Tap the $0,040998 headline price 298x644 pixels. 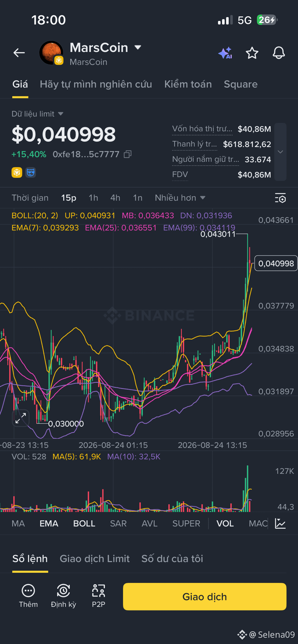point(64,134)
